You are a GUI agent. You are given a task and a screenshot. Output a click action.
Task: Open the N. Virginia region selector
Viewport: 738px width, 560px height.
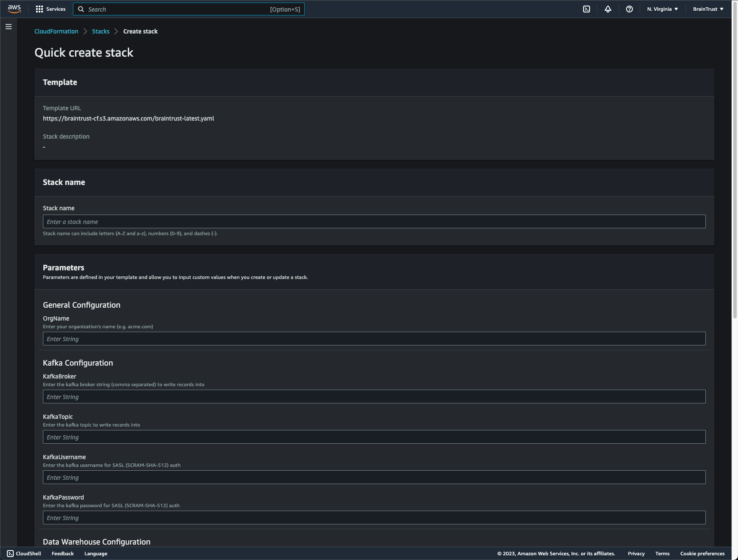click(662, 9)
